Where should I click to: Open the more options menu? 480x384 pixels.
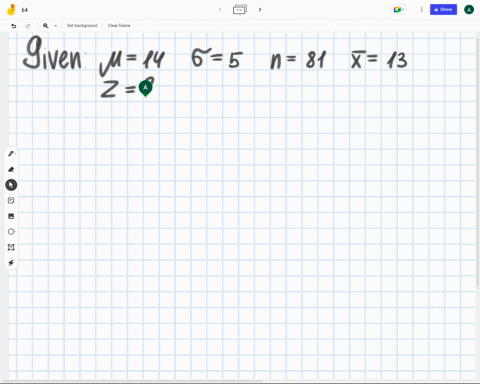[x=421, y=10]
